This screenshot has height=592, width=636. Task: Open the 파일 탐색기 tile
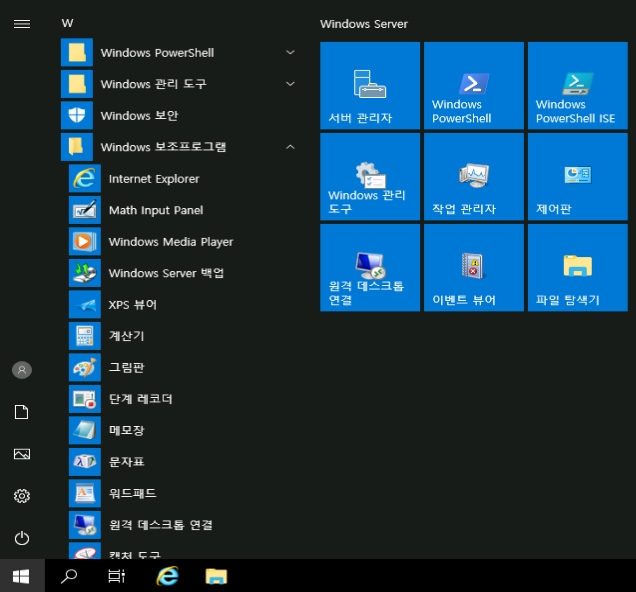(578, 268)
